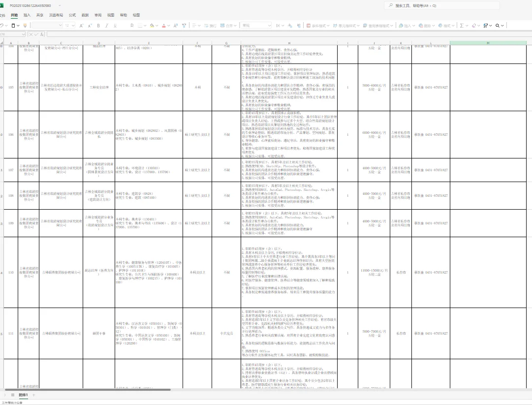Click the decrease decimal icon
532x405 pixels.
pyautogui.click(x=299, y=26)
